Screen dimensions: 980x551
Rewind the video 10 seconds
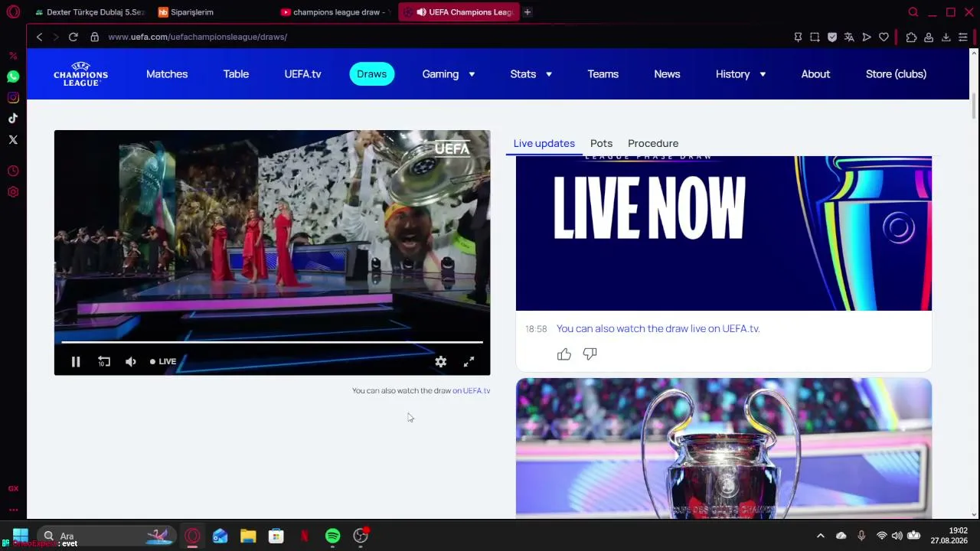(x=104, y=362)
